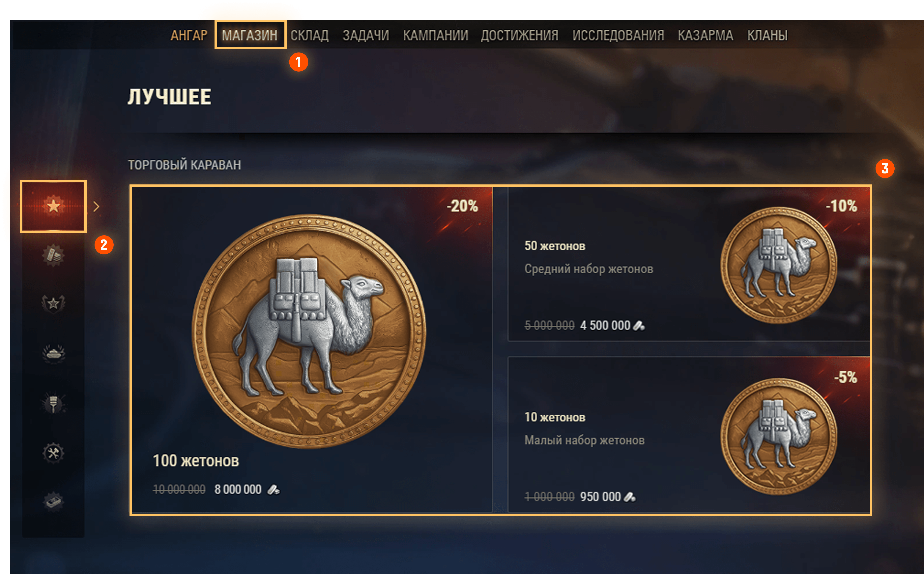Select the 10 жетонов small token set

(x=689, y=435)
